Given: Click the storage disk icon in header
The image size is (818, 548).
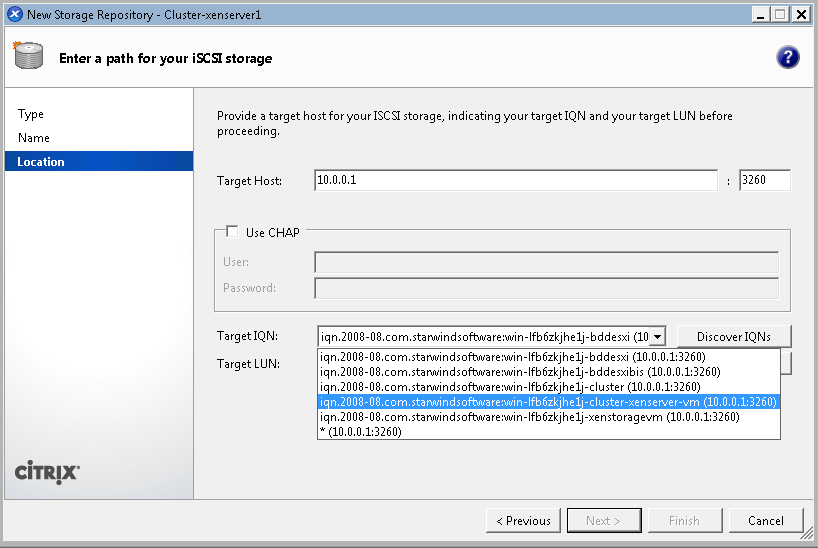Looking at the screenshot, I should (28, 57).
